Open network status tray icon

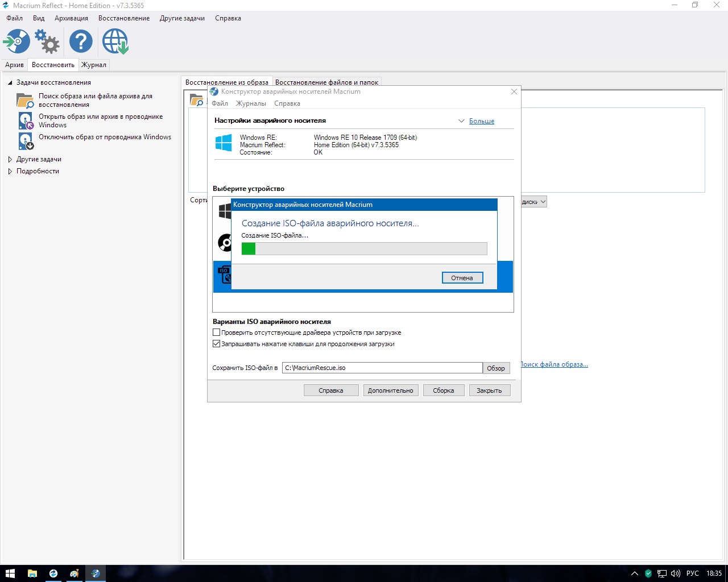point(662,573)
